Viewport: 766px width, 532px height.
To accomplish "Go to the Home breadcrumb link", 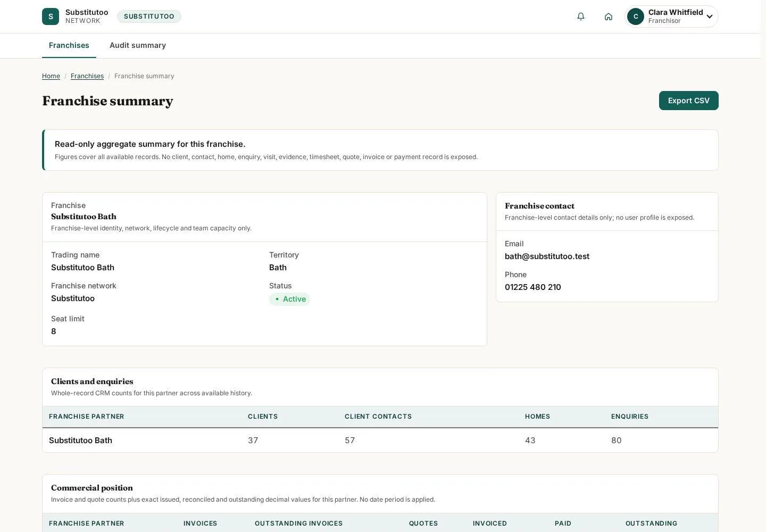I will (51, 76).
